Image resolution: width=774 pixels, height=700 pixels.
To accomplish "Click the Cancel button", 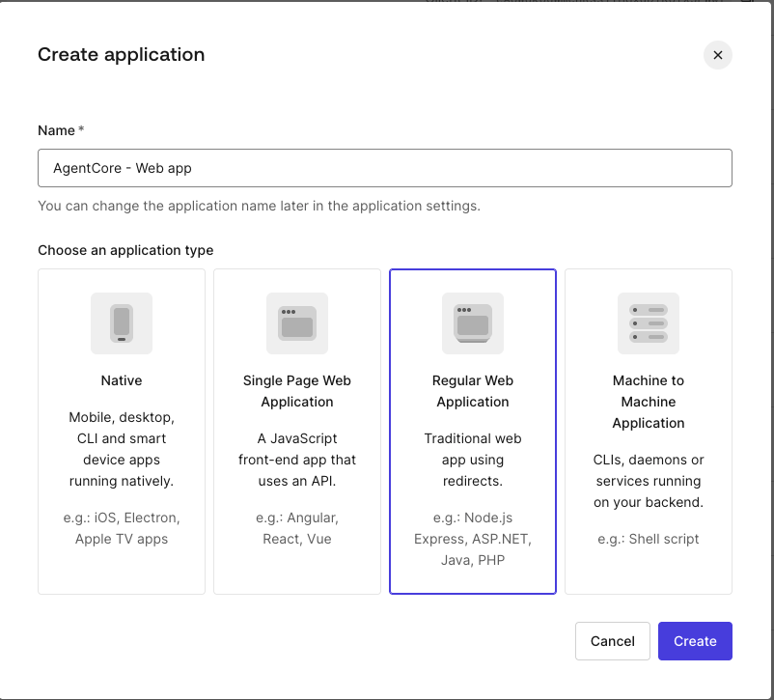I will 612,640.
